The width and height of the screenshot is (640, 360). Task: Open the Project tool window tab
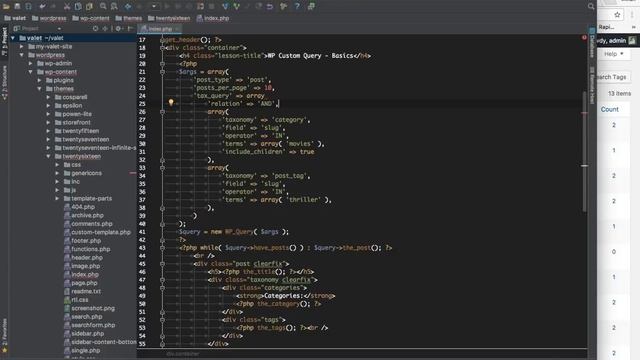(x=4, y=41)
